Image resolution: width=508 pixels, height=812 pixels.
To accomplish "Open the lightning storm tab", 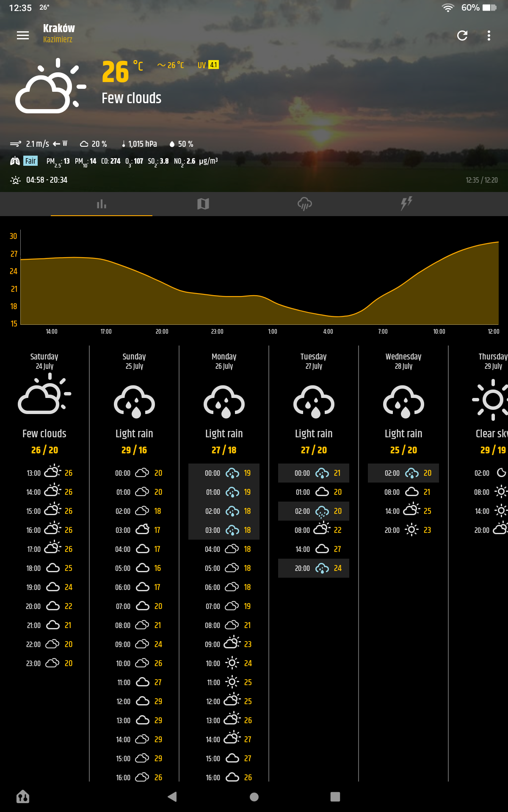I will pyautogui.click(x=406, y=204).
